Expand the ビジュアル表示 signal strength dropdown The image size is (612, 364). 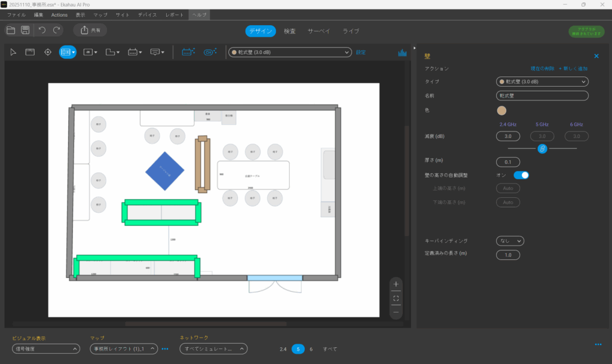click(x=46, y=349)
